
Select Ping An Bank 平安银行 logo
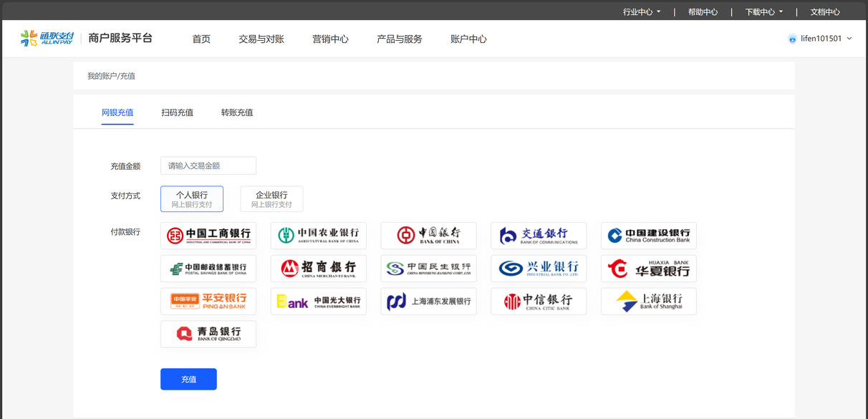tap(208, 302)
